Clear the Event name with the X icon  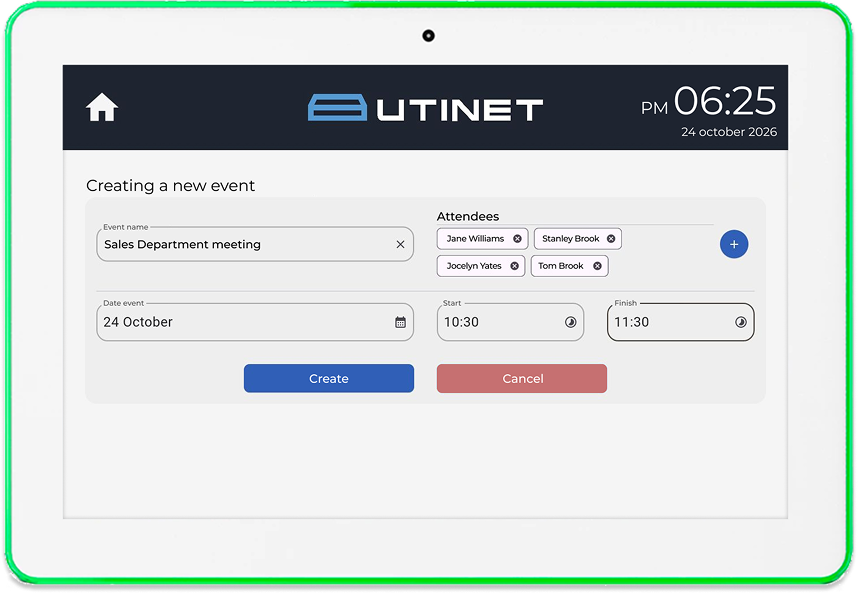click(398, 244)
